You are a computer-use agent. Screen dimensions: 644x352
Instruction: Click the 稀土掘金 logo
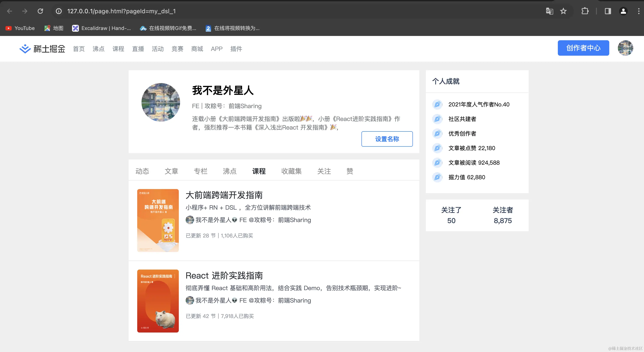pyautogui.click(x=42, y=49)
